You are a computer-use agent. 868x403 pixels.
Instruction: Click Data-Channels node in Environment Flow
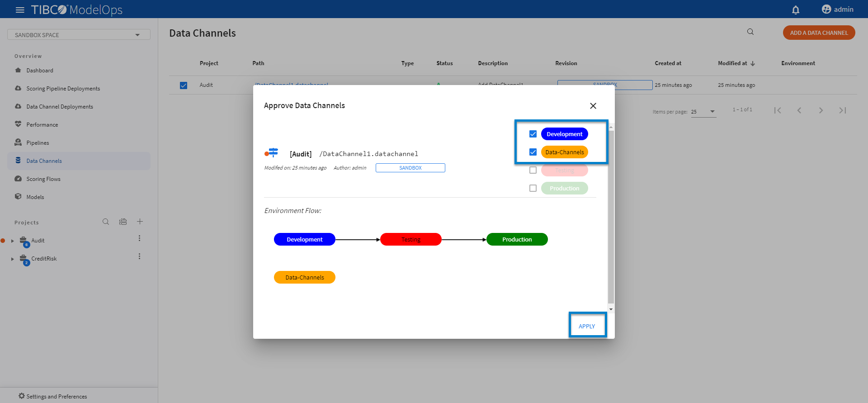click(305, 277)
